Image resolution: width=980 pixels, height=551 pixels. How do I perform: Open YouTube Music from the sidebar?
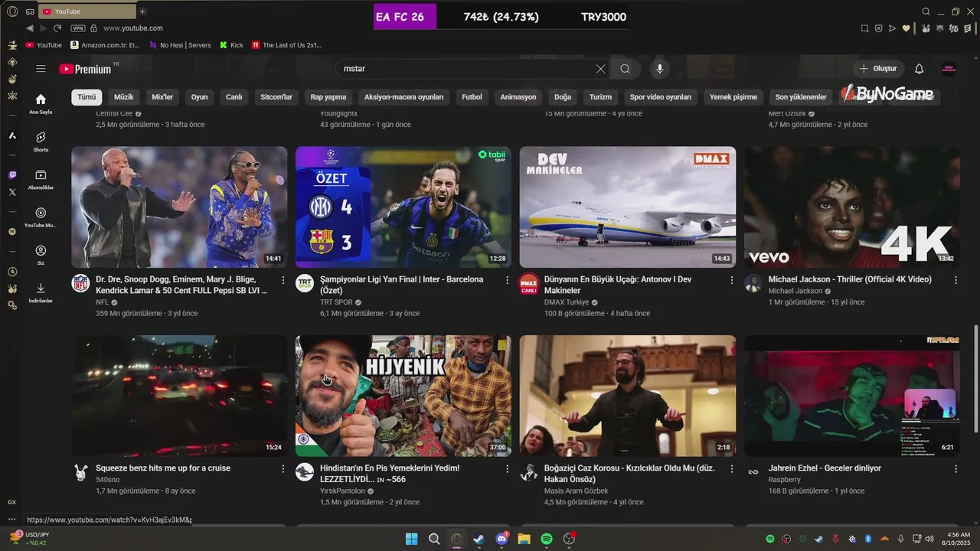coord(41,217)
